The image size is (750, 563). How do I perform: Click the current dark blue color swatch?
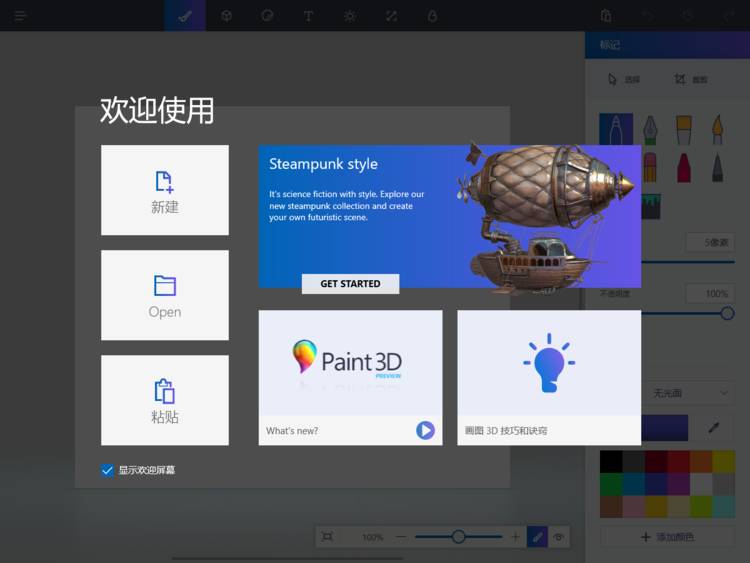(x=664, y=428)
